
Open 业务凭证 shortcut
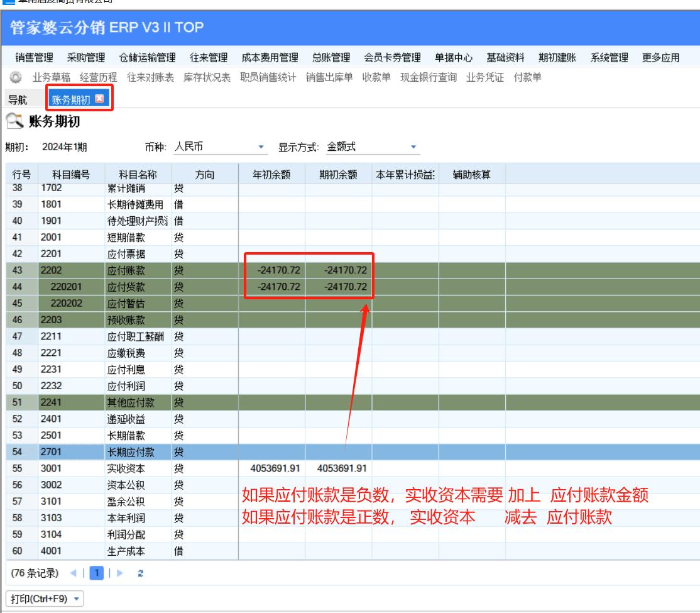485,77
